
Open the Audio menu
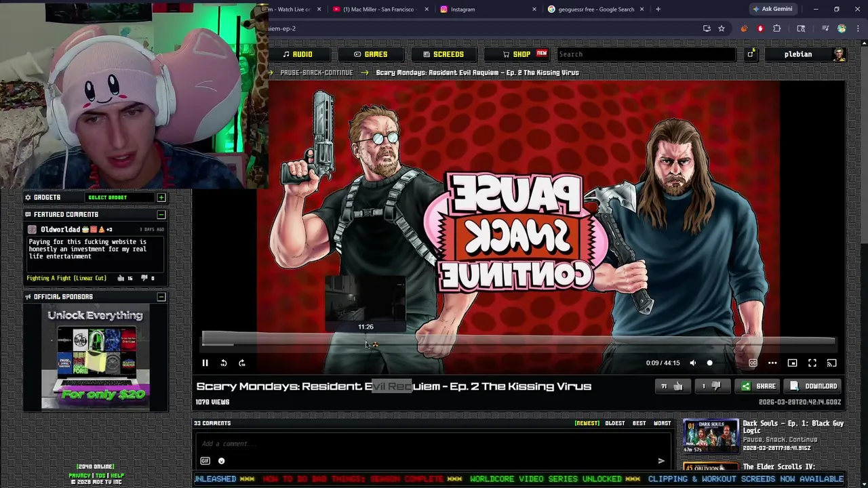point(297,54)
